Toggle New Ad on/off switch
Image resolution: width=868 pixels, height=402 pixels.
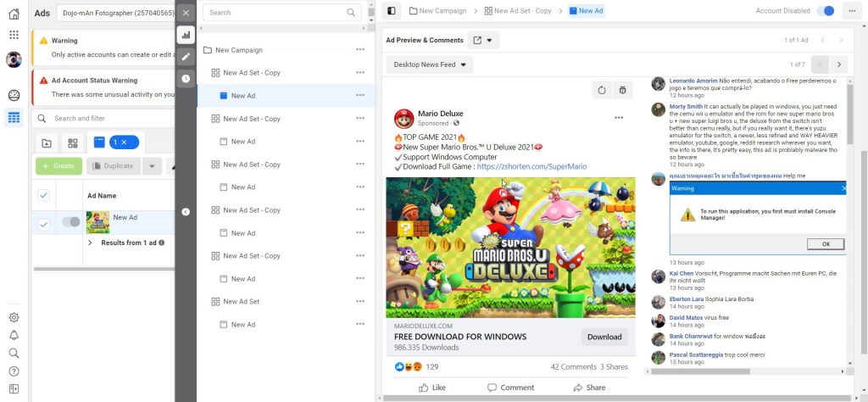71,222
